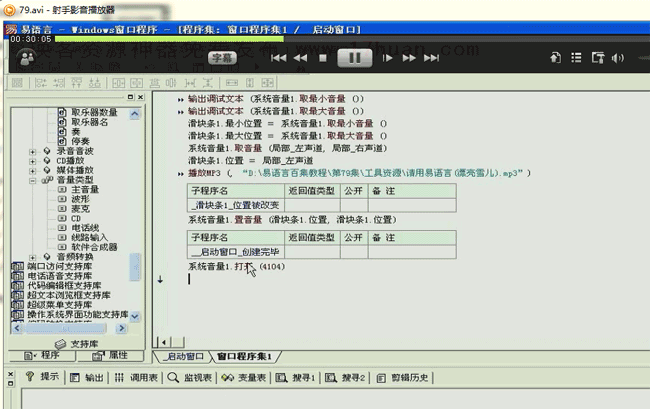This screenshot has height=409, width=650.
Task: Click the tree horizontal scroll right arrow
Action: click(x=121, y=328)
